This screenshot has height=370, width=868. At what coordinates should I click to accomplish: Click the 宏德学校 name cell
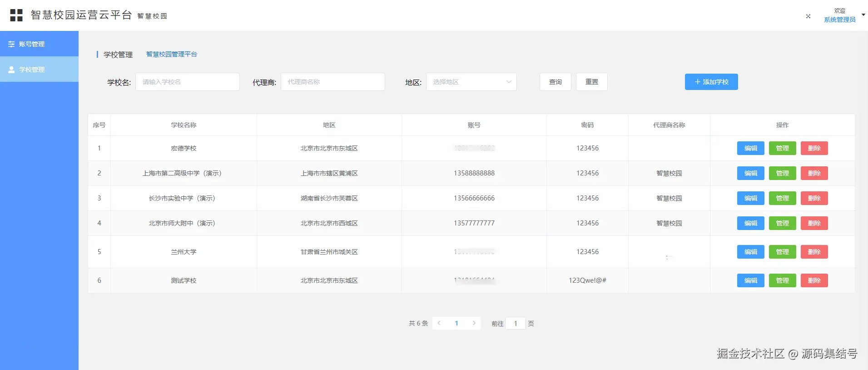tap(184, 148)
